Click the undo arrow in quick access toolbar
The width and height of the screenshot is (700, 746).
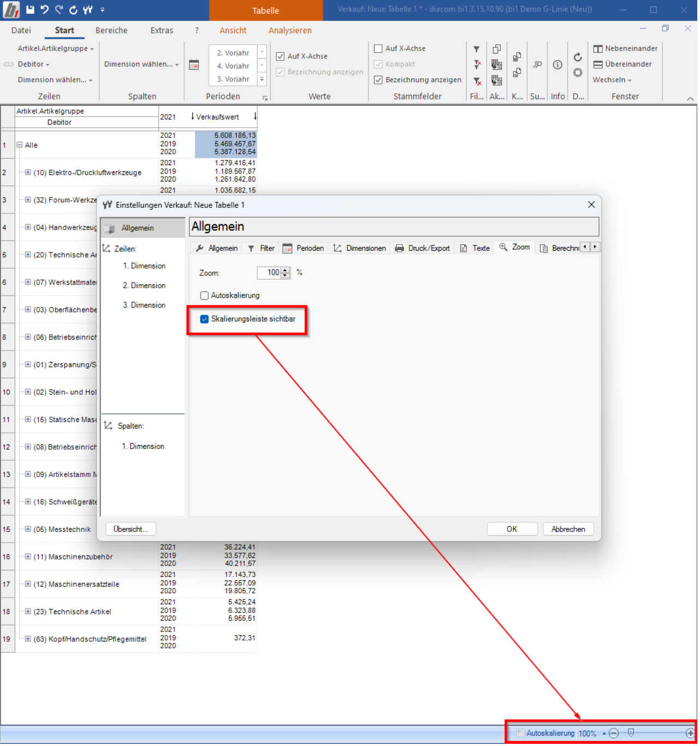click(45, 10)
